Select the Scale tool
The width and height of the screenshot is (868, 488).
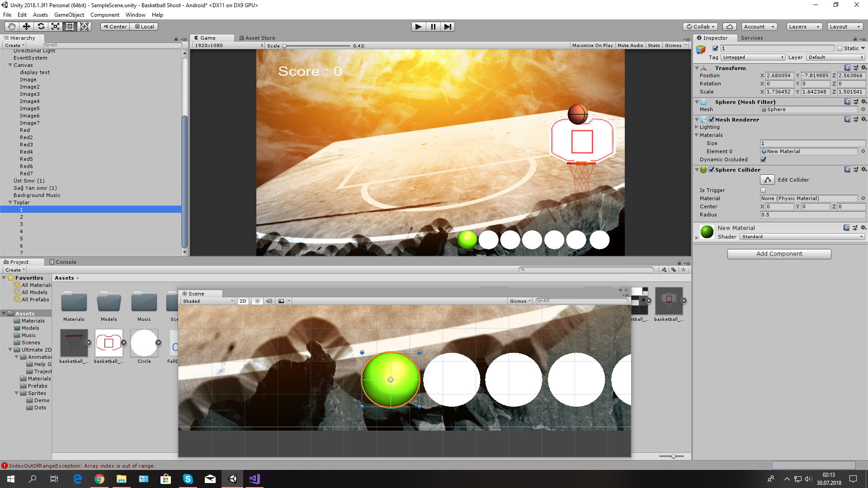tap(55, 27)
